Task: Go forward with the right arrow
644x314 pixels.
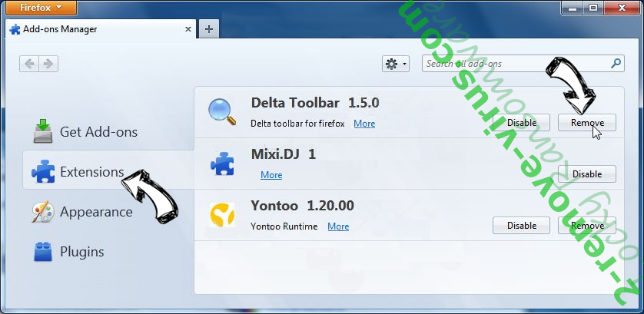Action: [48, 64]
